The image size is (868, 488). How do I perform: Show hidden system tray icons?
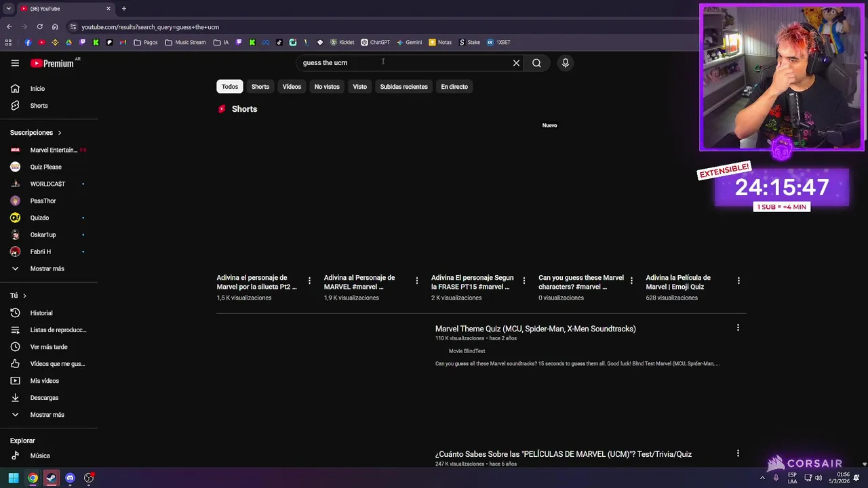[x=762, y=478]
